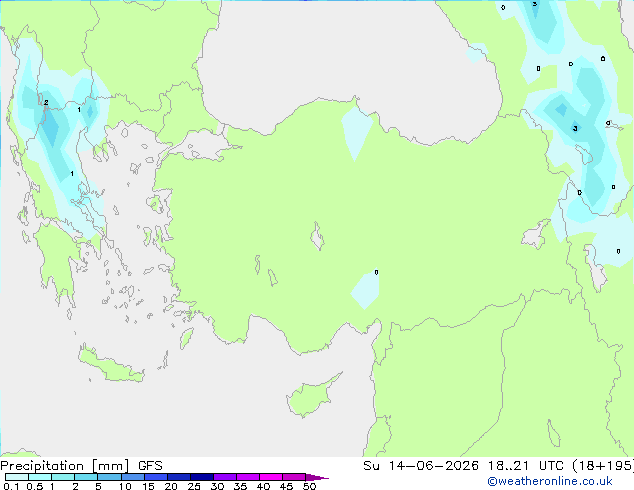Screen dimensions: 634x490
Task: Select the legend swatch between 20 and 25
Action: [179, 477]
